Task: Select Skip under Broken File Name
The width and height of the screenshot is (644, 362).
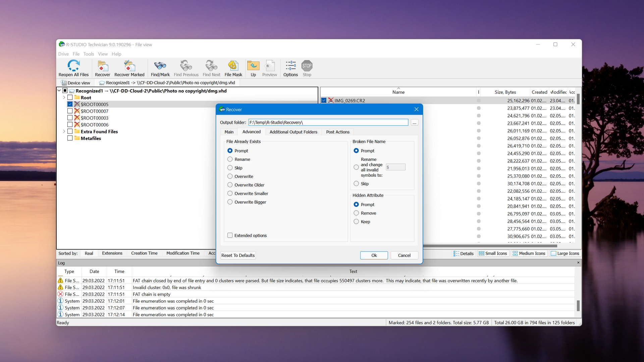Action: tap(356, 183)
